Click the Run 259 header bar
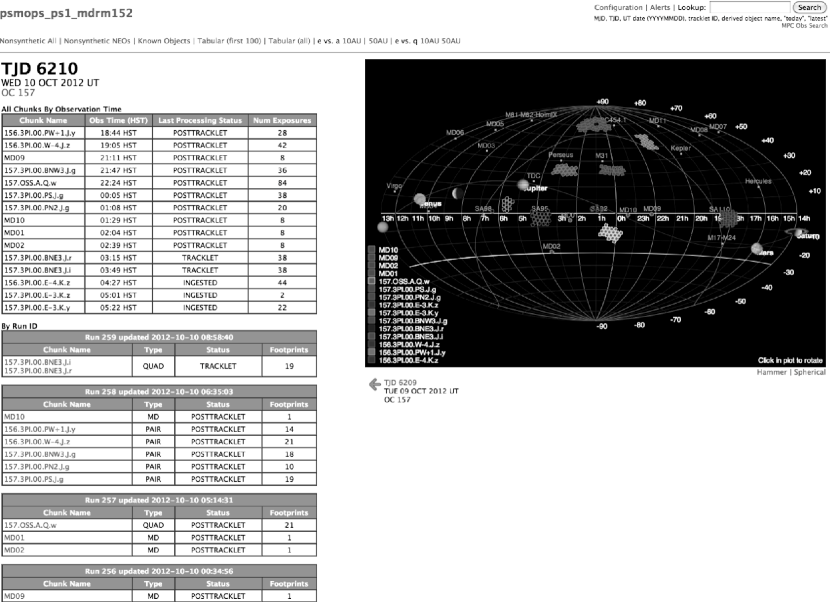This screenshot has height=602, width=830. 159,337
